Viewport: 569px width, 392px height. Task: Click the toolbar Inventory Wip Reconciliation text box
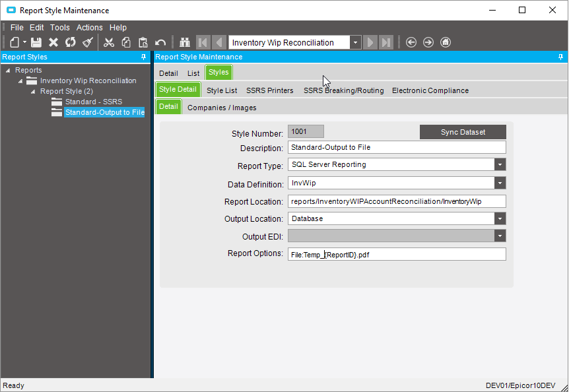(289, 42)
